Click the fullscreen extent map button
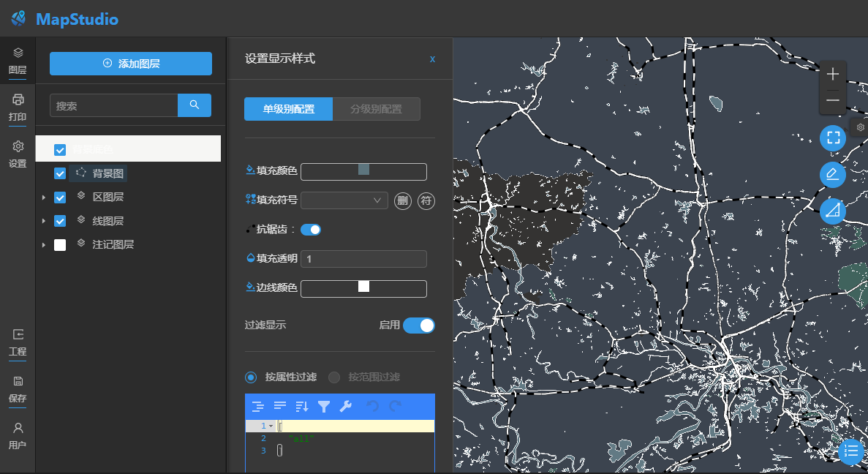 coord(833,138)
